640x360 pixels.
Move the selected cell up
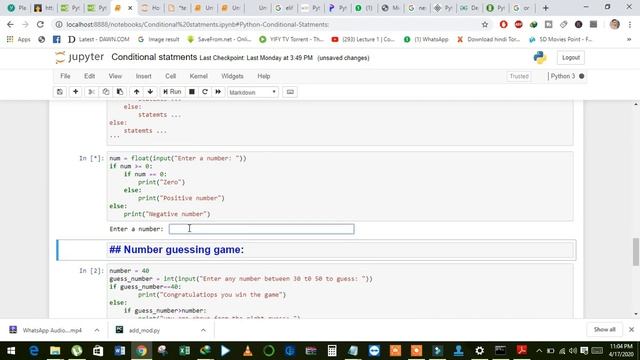136,92
